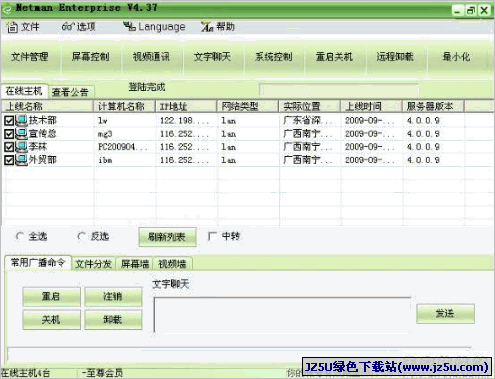Click the 注销 broadcast button
This screenshot has width=495, height=379.
point(113,297)
